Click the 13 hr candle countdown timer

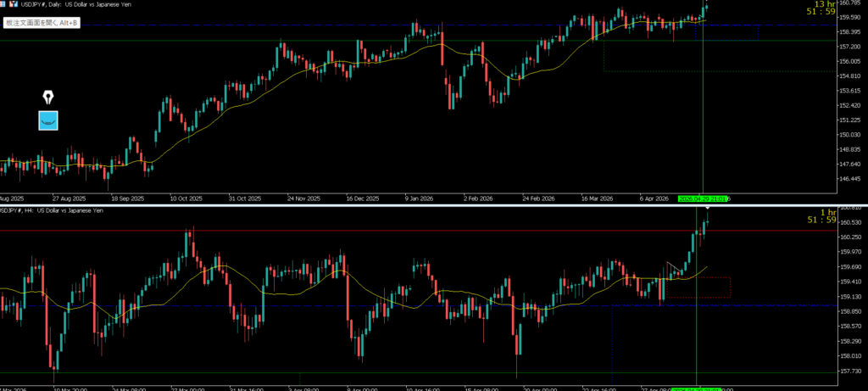tap(824, 8)
